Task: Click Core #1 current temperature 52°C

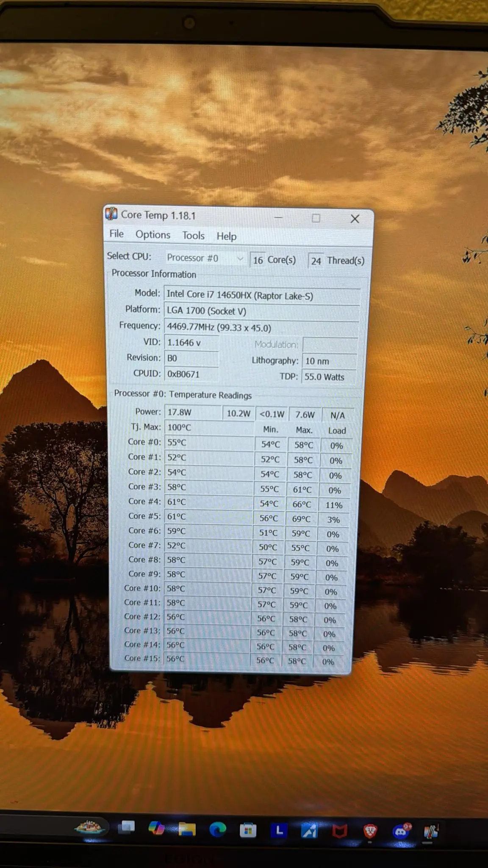Action: (209, 457)
